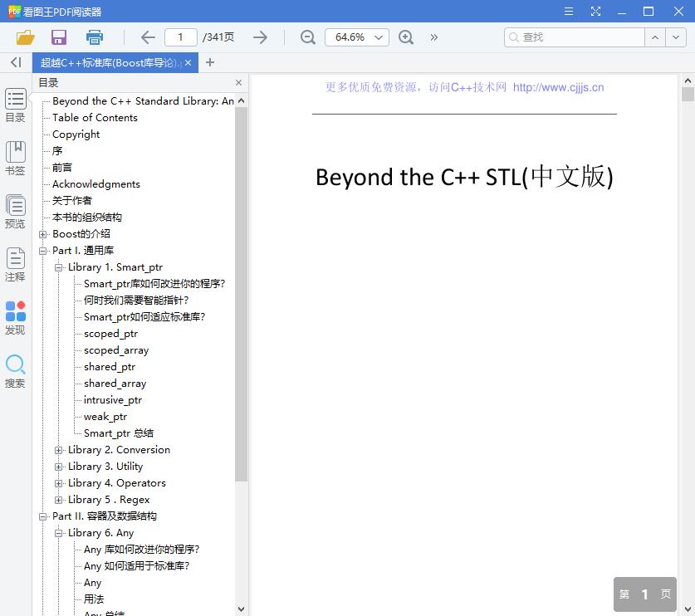
Task: Expand Library 5 . Regex node
Action: pos(58,500)
